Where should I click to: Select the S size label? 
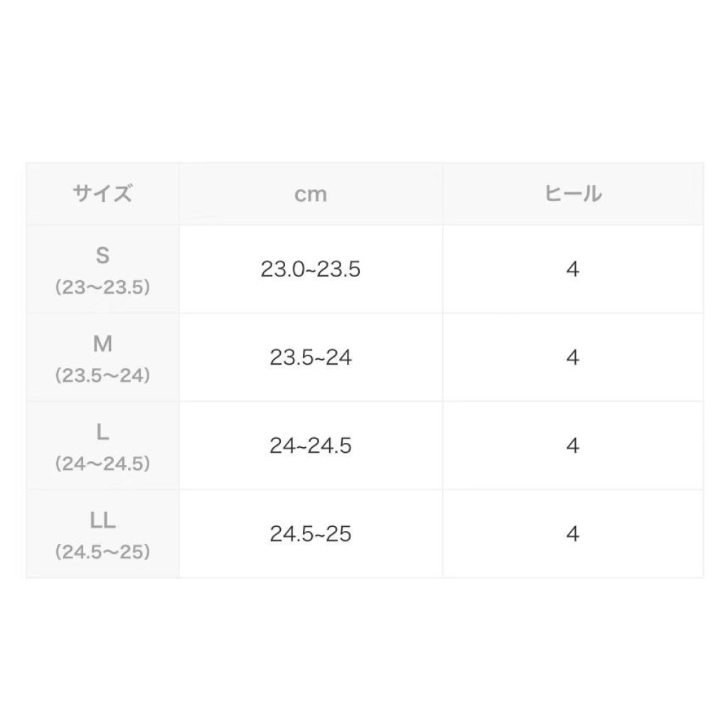click(x=102, y=256)
